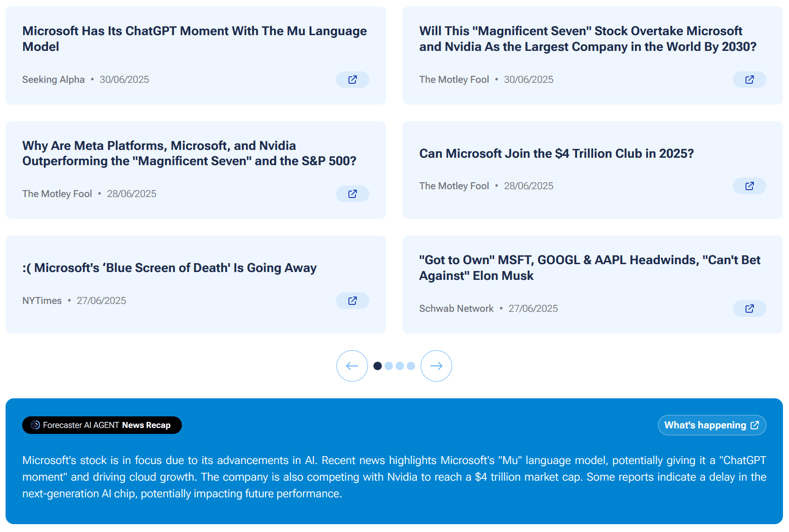
Task: Open headline 'Can Microsoft Join the $4 Trillion Club'
Action: [x=556, y=154]
